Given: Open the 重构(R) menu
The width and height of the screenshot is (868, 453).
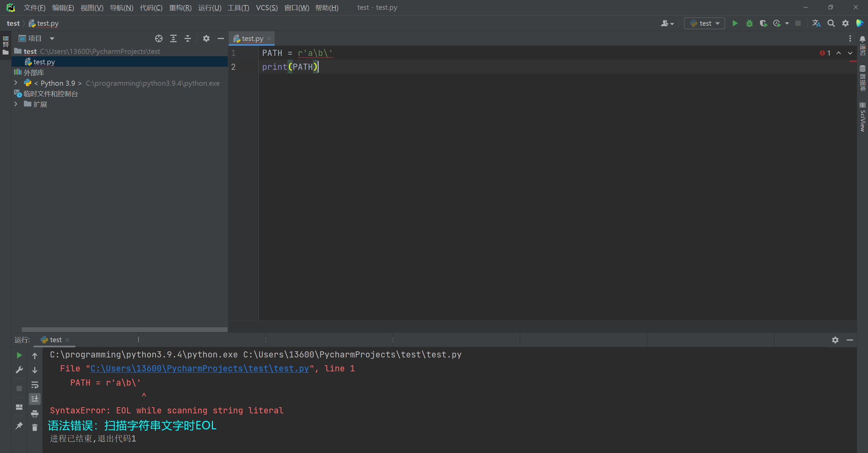Looking at the screenshot, I should tap(180, 7).
